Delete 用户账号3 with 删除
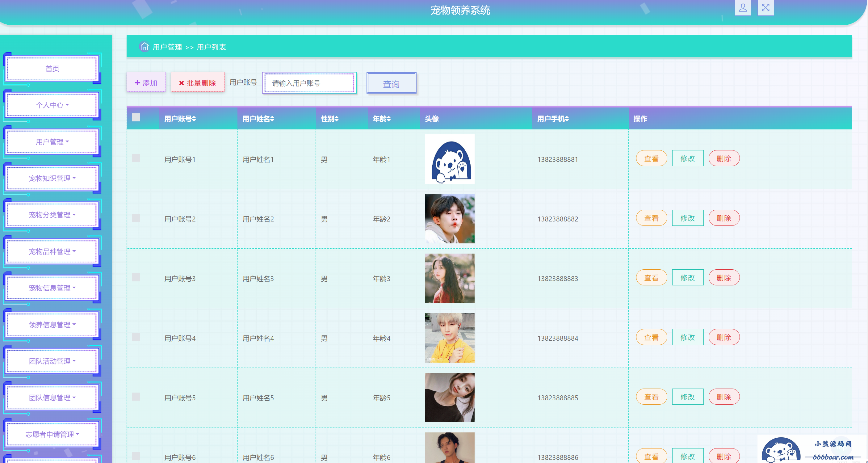The width and height of the screenshot is (868, 463). (724, 278)
